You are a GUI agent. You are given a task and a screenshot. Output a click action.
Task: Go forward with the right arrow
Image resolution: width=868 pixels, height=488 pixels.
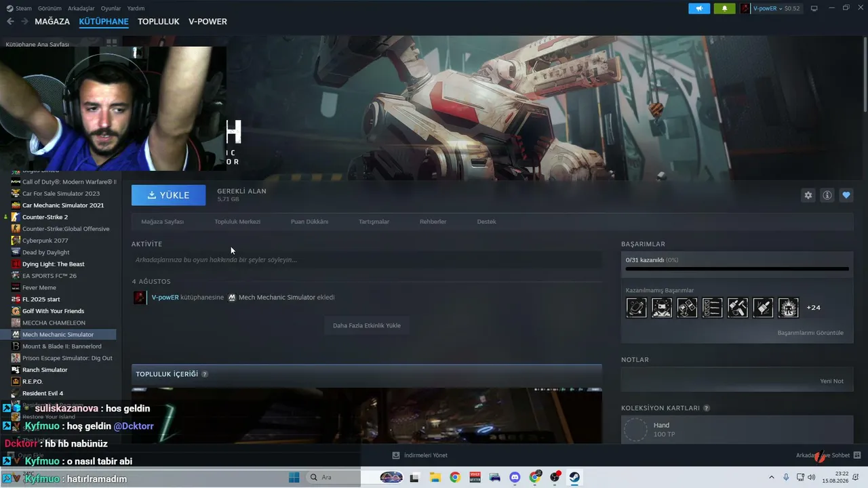click(24, 22)
